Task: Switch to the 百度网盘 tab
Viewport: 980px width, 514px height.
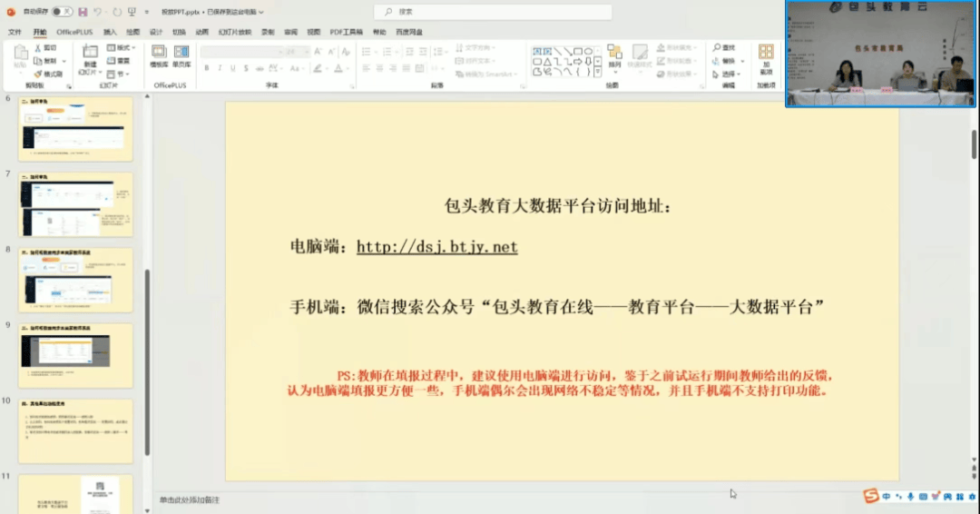Action: pos(409,32)
